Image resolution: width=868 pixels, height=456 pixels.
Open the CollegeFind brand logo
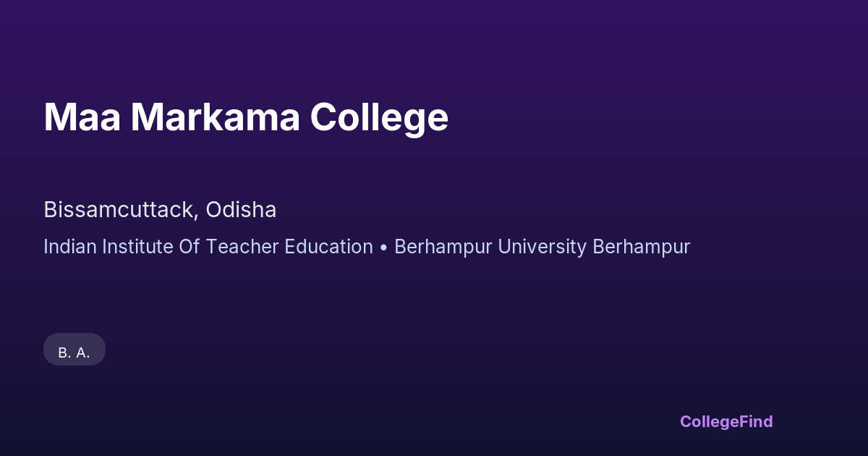(x=726, y=421)
